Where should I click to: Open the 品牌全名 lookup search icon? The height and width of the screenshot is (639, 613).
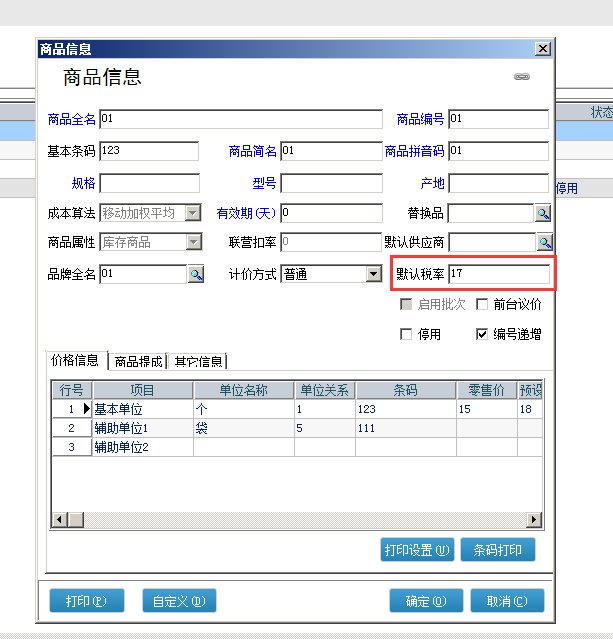tap(196, 274)
